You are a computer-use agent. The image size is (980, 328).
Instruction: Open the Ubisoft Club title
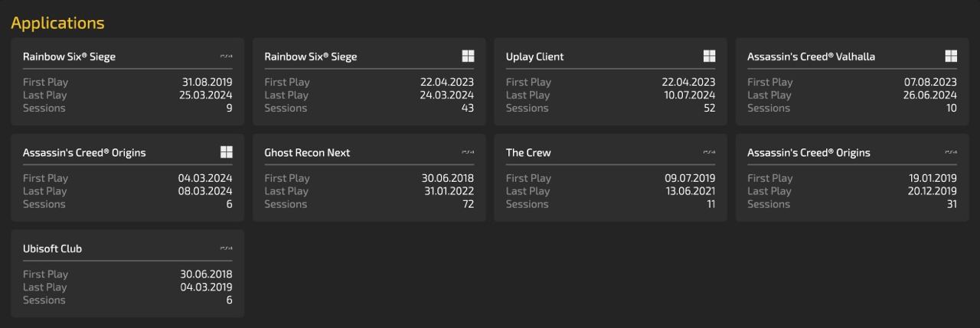pyautogui.click(x=52, y=248)
